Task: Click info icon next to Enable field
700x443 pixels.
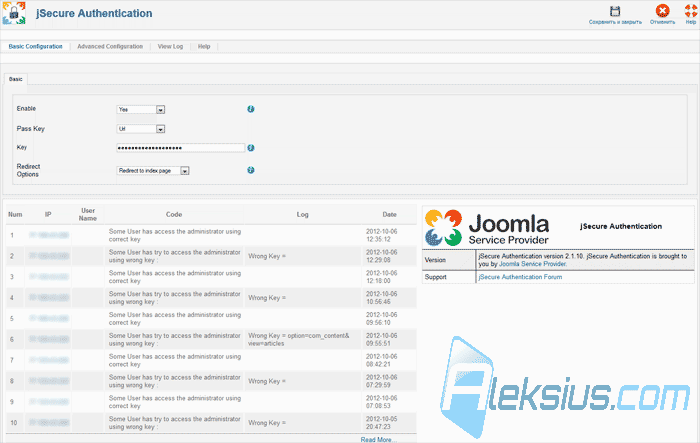Action: [251, 109]
